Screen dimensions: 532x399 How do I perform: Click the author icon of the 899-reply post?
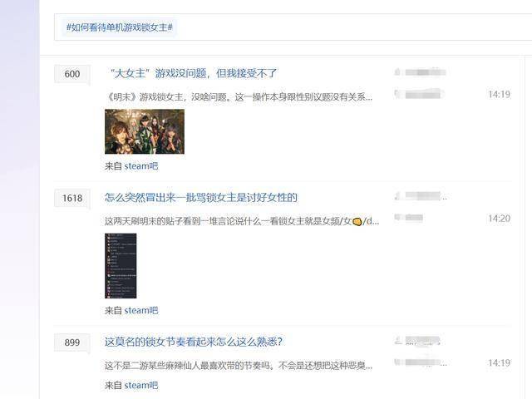point(397,340)
